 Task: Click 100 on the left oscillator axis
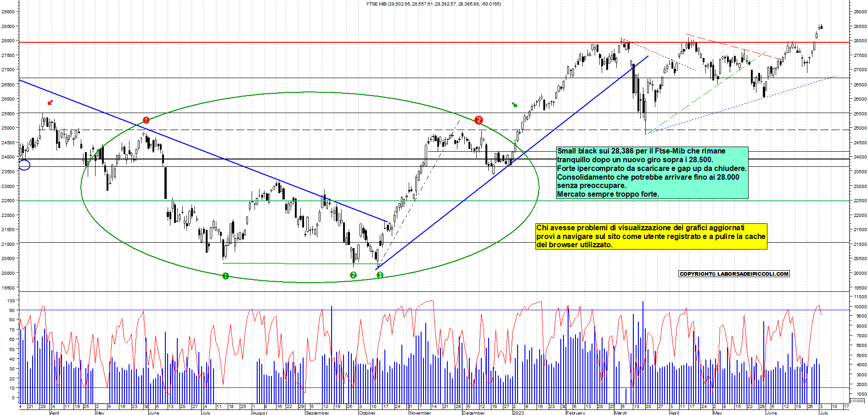pyautogui.click(x=11, y=301)
